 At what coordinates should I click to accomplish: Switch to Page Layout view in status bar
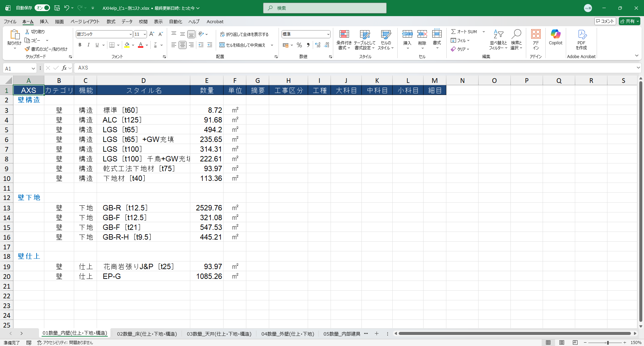(x=562, y=342)
